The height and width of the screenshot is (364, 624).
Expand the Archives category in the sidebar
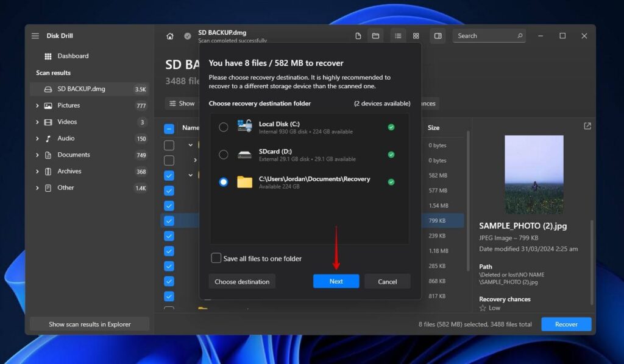pyautogui.click(x=38, y=171)
